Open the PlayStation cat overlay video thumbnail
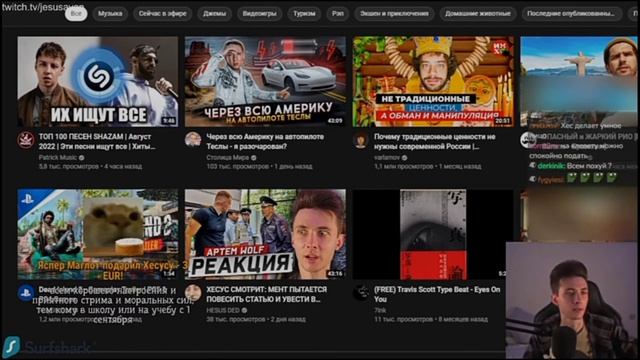This screenshot has height=360, width=640. (x=98, y=234)
